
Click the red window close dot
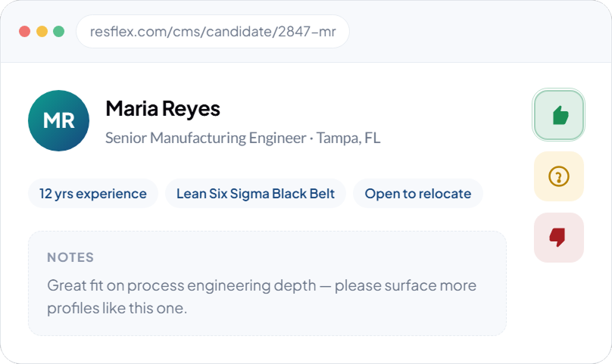(x=24, y=31)
